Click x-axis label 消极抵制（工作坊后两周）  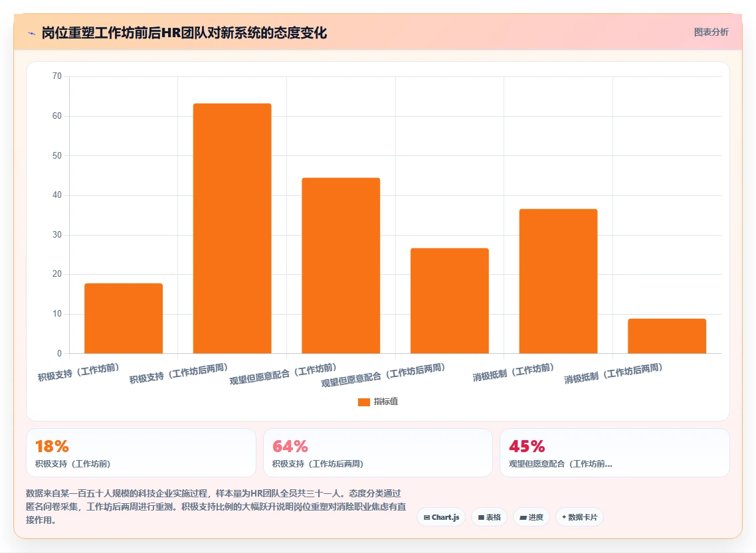614,374
